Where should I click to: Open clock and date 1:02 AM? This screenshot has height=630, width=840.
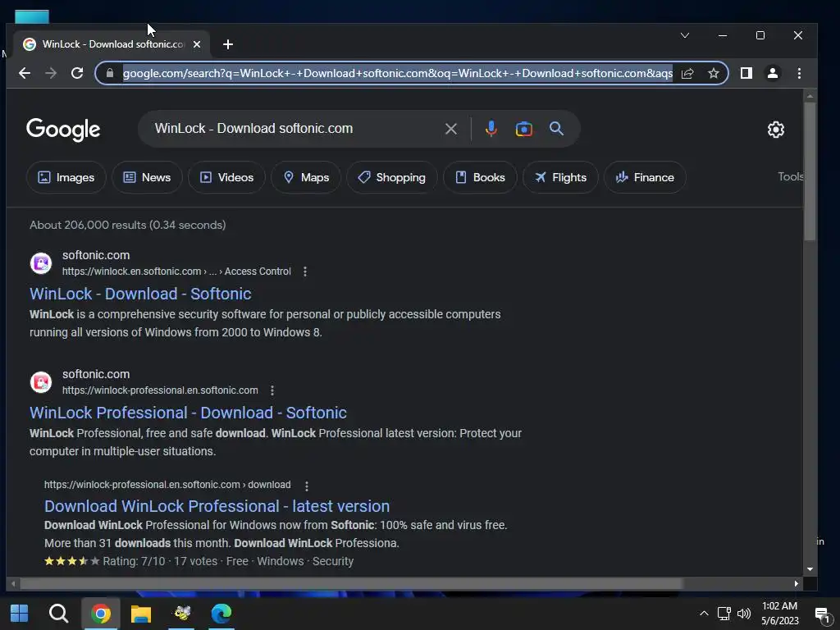tap(780, 614)
